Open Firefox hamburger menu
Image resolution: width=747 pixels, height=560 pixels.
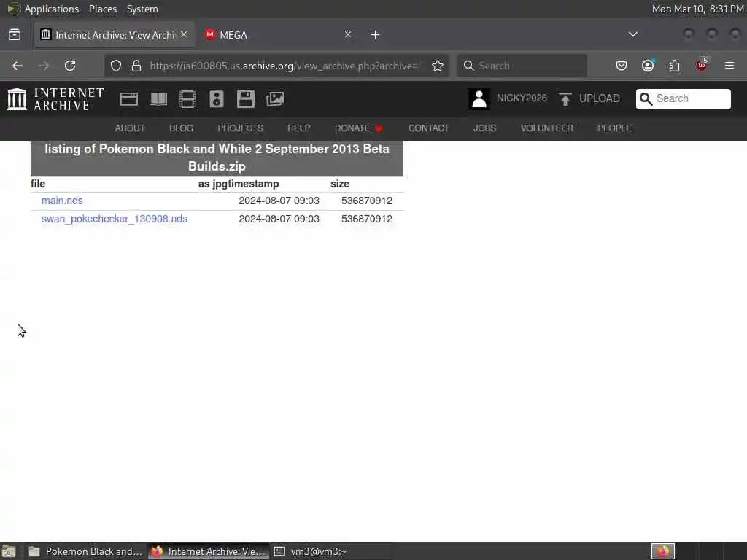pos(729,66)
